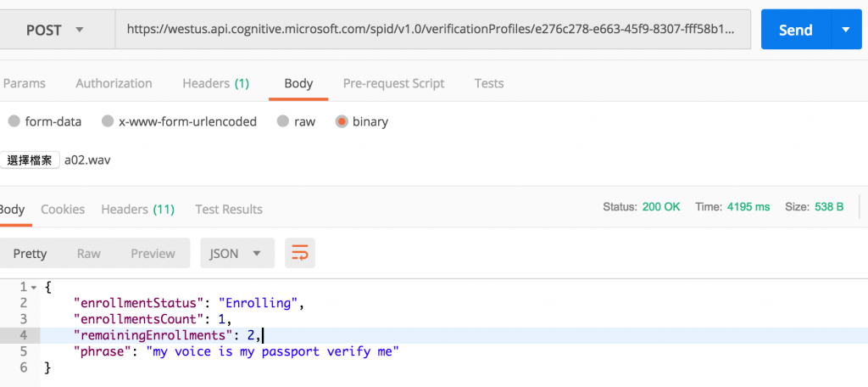
Task: Switch response view to Raw
Action: point(88,254)
